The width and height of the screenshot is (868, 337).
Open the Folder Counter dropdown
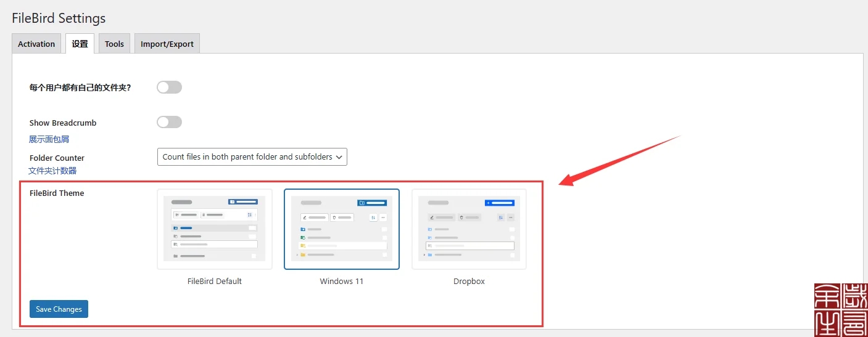tap(252, 156)
